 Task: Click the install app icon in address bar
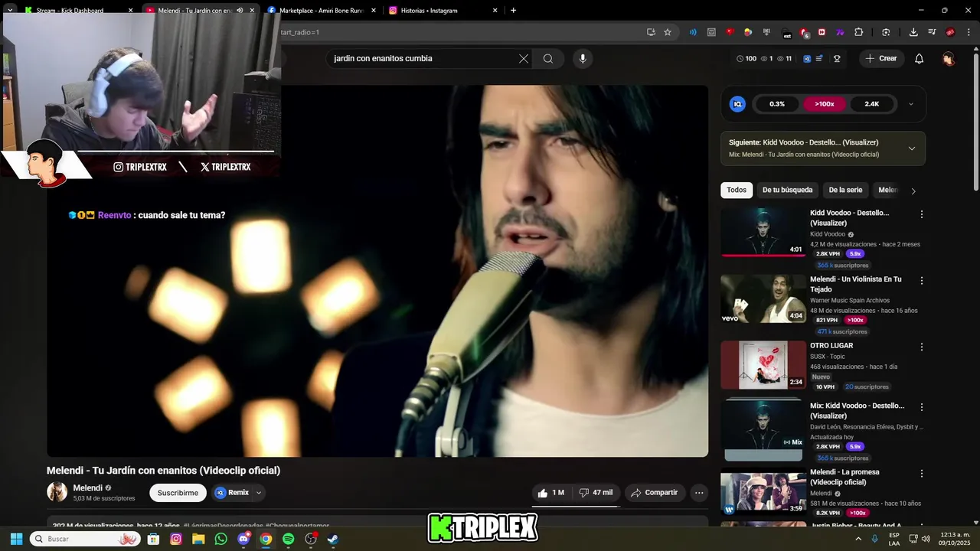pyautogui.click(x=651, y=32)
